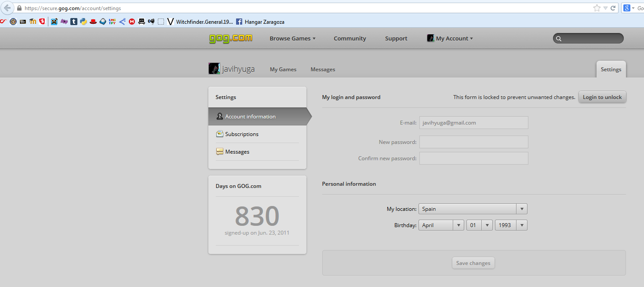
Task: Click the 830 days counter
Action: pyautogui.click(x=257, y=216)
